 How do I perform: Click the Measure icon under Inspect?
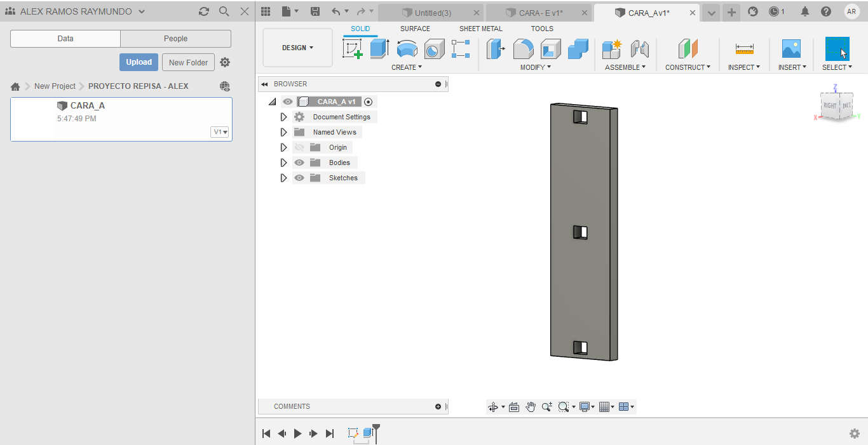click(x=744, y=49)
